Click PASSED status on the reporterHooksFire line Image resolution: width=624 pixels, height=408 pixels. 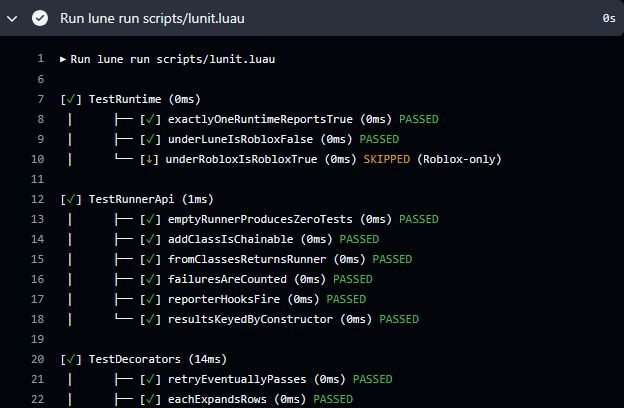point(346,299)
